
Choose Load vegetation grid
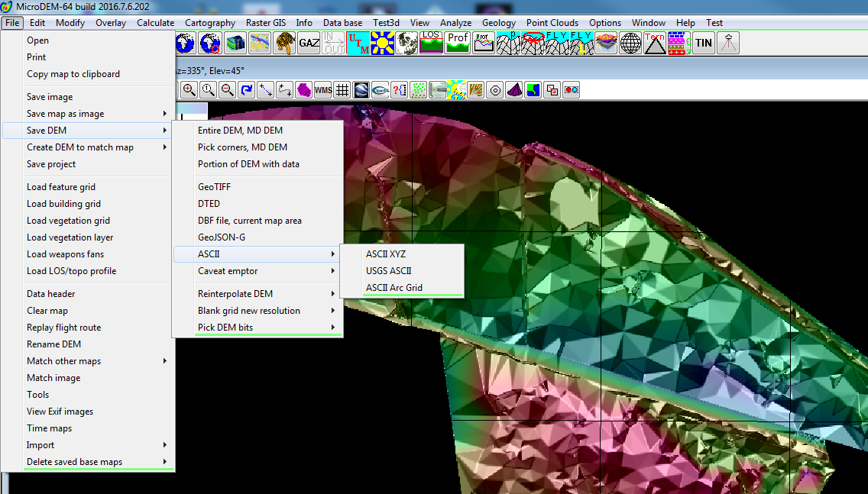pos(89,221)
